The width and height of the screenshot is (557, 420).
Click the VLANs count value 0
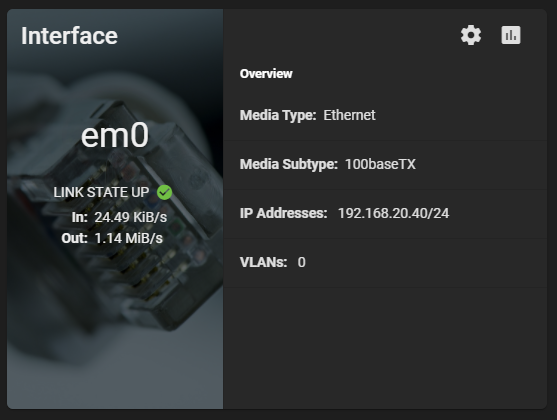[x=302, y=262]
